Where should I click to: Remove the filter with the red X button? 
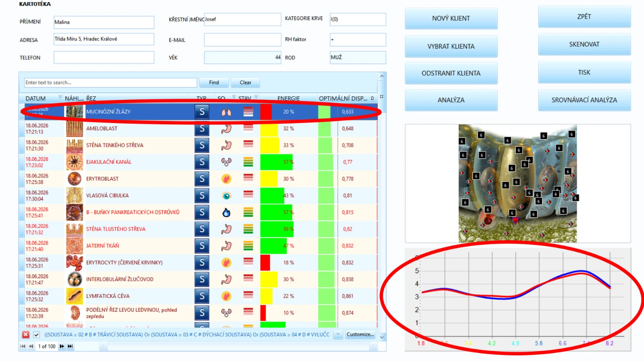click(26, 335)
